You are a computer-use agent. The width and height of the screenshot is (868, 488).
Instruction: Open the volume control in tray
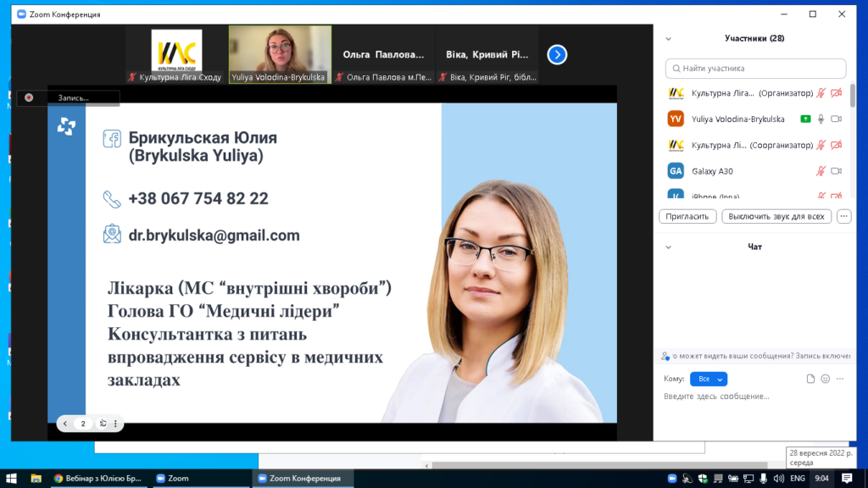click(x=779, y=479)
